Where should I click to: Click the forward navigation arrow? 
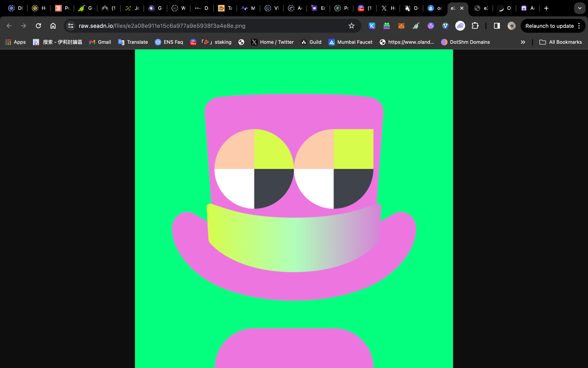(x=23, y=26)
